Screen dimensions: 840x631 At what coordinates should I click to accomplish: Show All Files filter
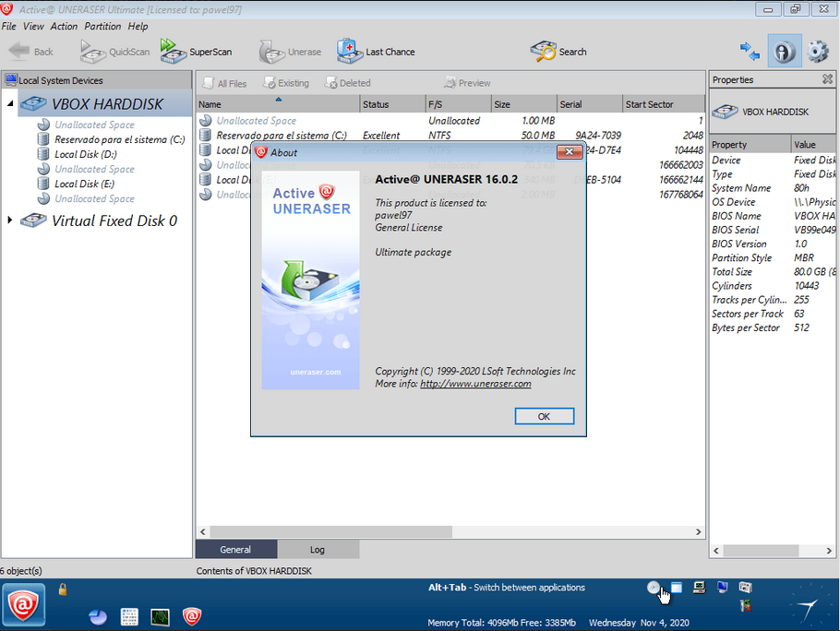coord(224,83)
